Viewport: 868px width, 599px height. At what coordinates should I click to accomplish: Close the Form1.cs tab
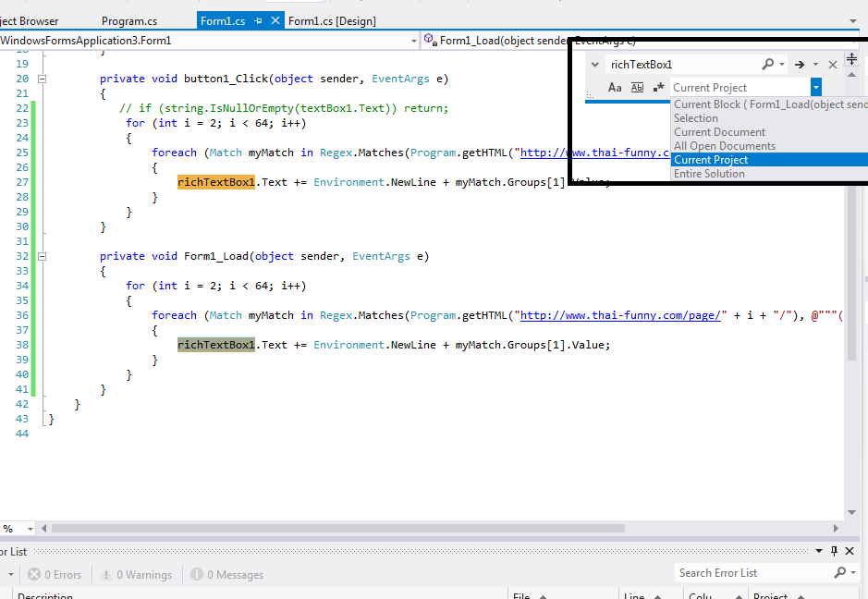pyautogui.click(x=275, y=21)
